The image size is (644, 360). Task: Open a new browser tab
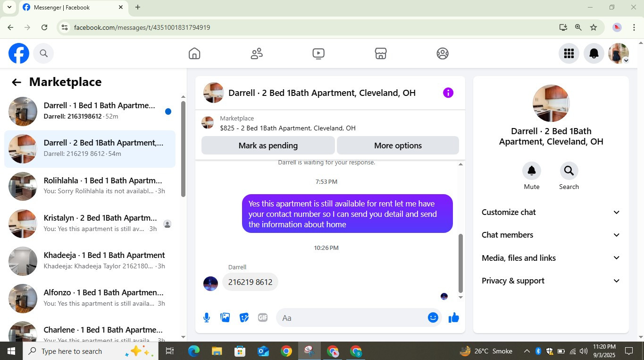[138, 7]
